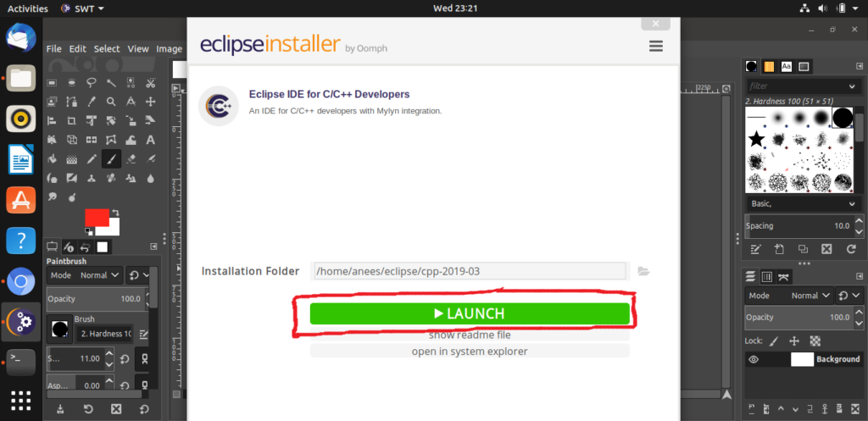Toggle Lock pixels paintbrush icon in Layers
The image size is (868, 421).
(x=774, y=341)
